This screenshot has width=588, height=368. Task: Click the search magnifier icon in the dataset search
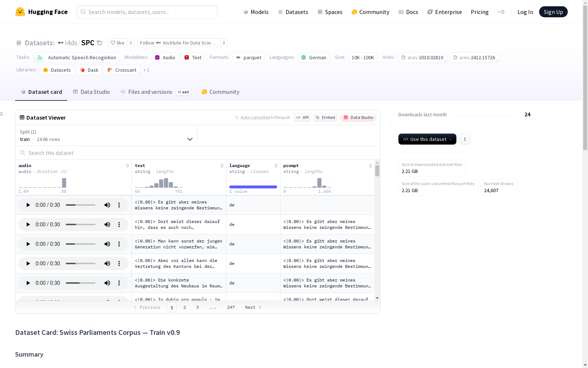(x=23, y=153)
